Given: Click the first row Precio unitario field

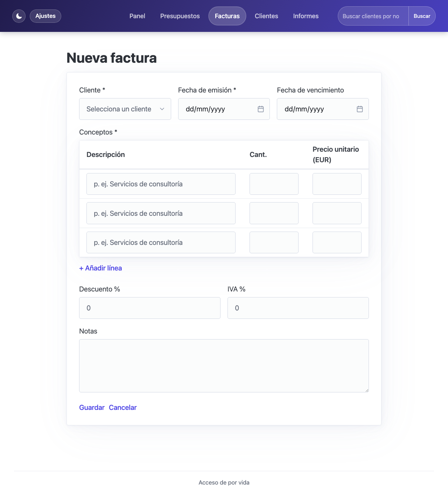Looking at the screenshot, I should pos(337,184).
